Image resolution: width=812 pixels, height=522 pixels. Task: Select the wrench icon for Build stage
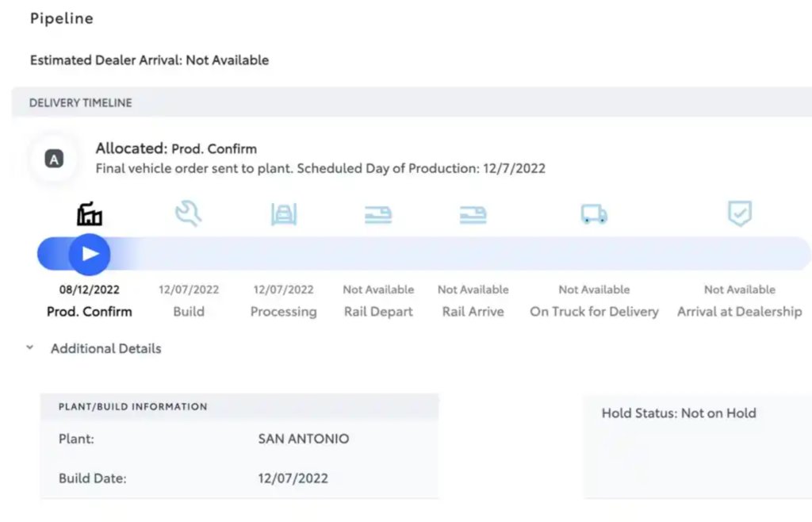189,213
